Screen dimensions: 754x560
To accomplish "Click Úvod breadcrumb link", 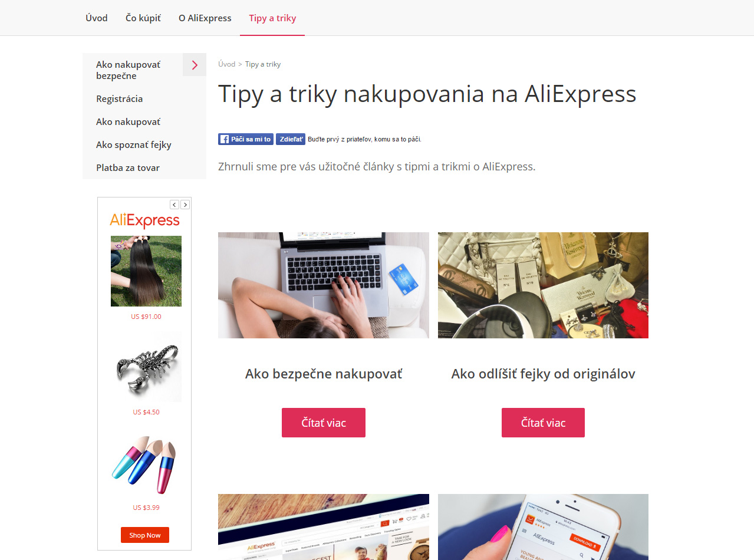I will pos(226,64).
